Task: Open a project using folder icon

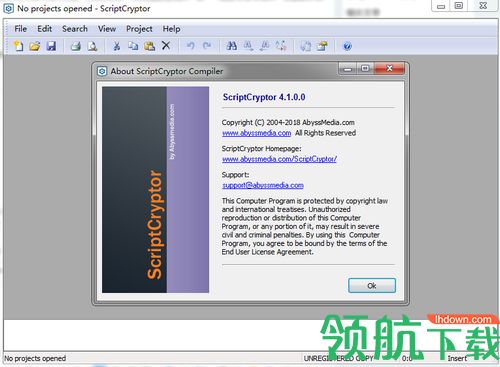Action: (x=35, y=46)
